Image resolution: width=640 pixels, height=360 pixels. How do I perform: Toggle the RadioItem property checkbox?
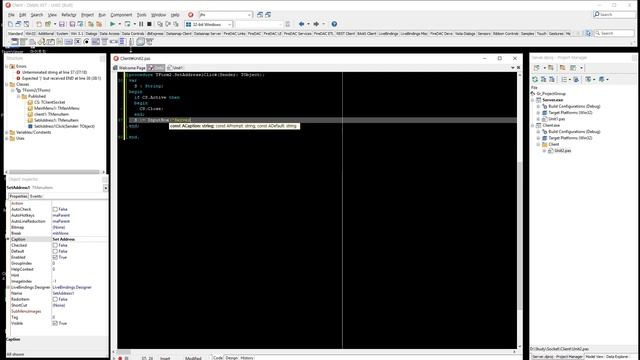click(55, 300)
